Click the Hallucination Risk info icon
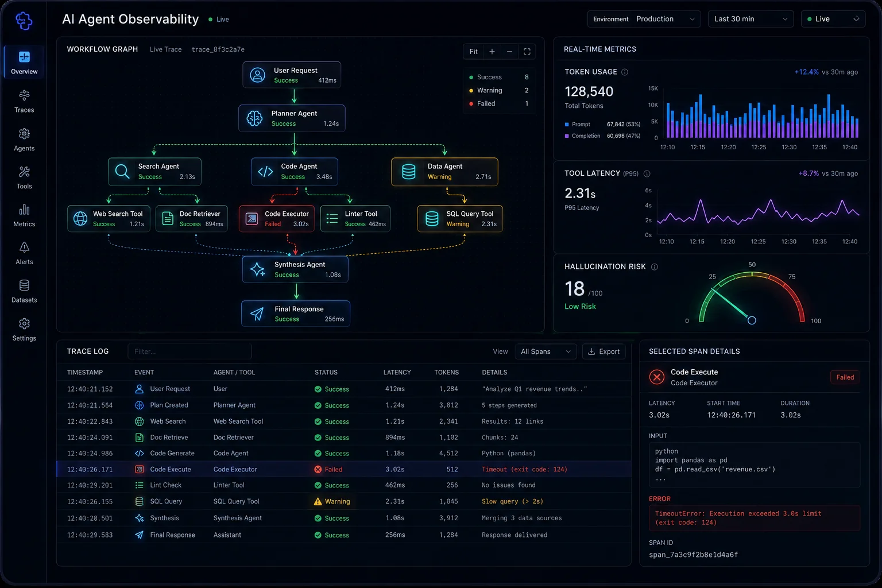882x588 pixels. [x=654, y=266]
